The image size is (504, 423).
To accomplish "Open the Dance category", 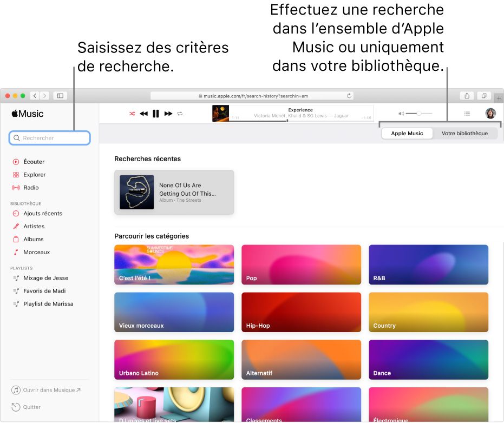I will pyautogui.click(x=428, y=360).
